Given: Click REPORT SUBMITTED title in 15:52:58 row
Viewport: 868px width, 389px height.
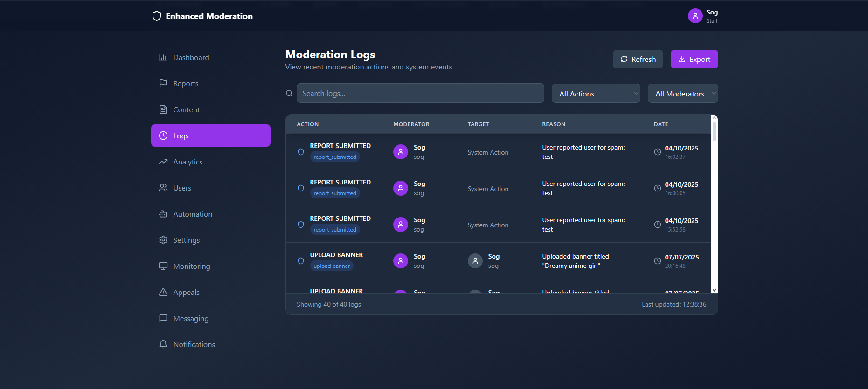Looking at the screenshot, I should coord(340,218).
